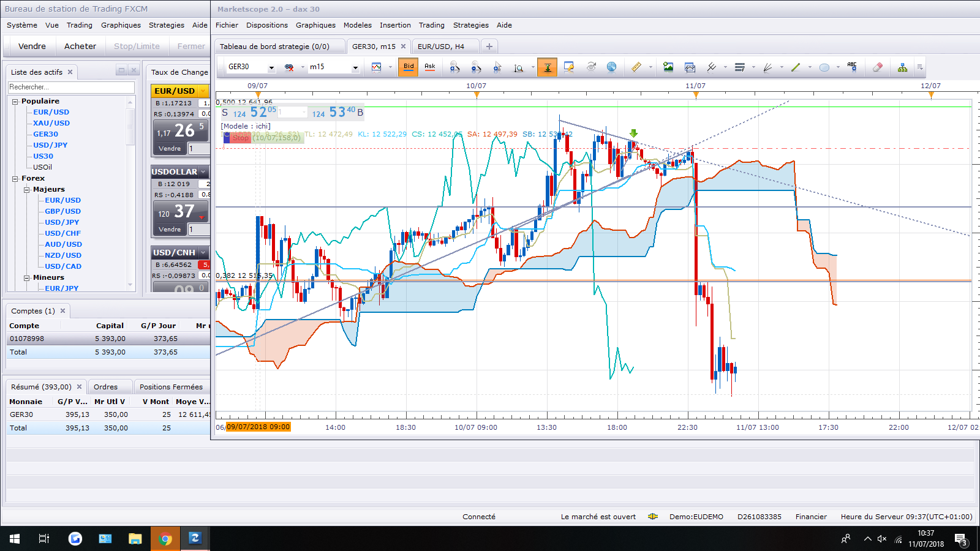Image resolution: width=980 pixels, height=551 pixels.
Task: Click the add picture icon
Action: (668, 67)
